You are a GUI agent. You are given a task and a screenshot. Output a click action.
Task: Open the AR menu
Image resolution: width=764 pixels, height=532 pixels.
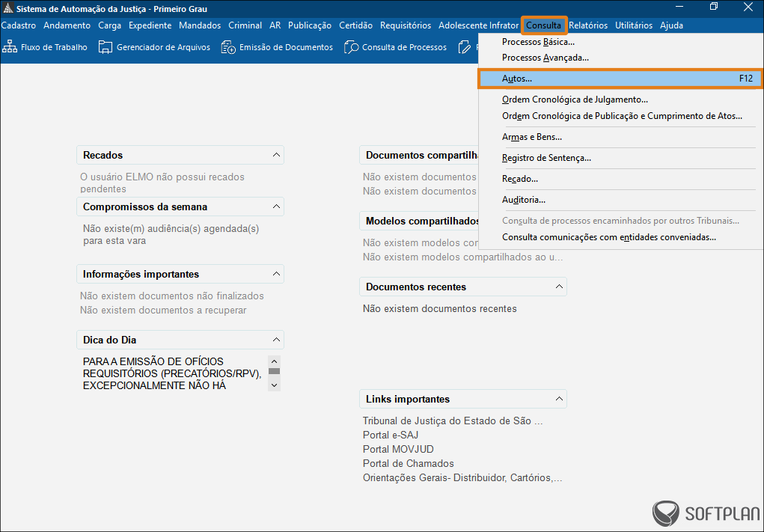pos(275,25)
